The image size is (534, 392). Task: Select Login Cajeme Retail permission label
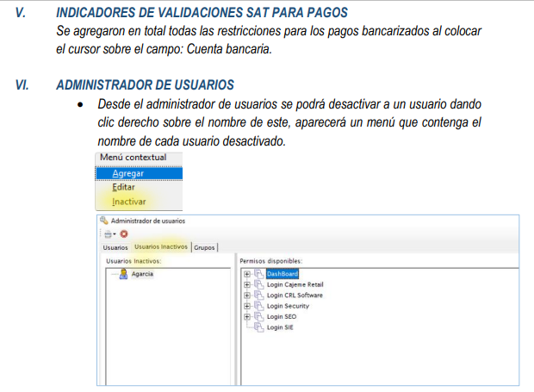(295, 284)
